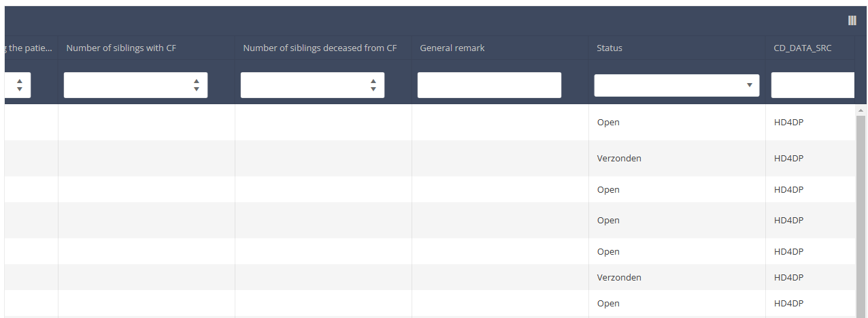
Task: Click down arrow in 'Number of siblings with CF' filter
Action: pos(196,89)
